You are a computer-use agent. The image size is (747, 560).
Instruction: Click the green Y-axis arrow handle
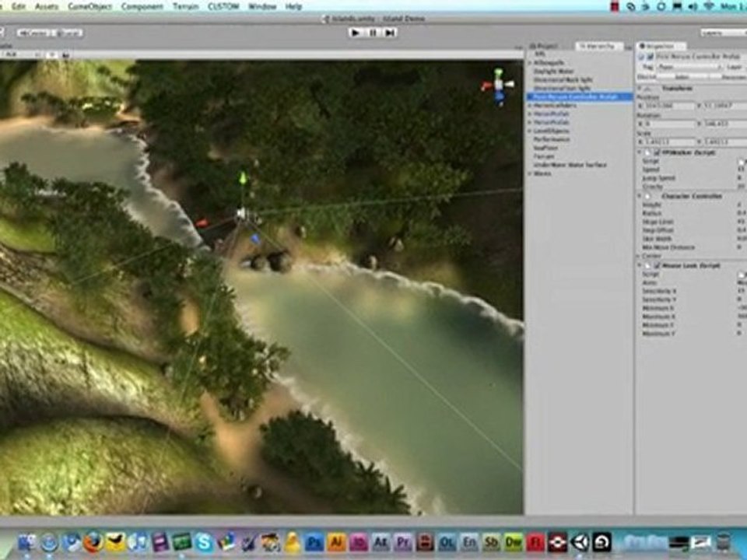point(243,179)
